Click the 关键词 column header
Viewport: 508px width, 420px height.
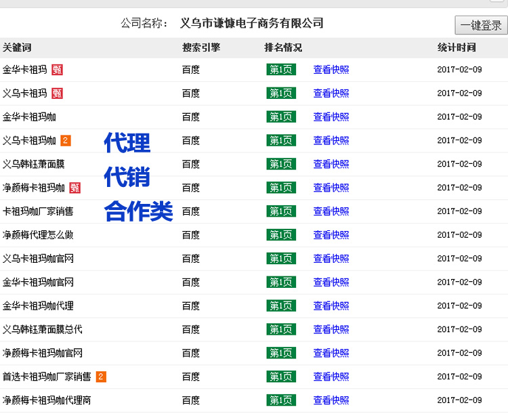(17, 47)
